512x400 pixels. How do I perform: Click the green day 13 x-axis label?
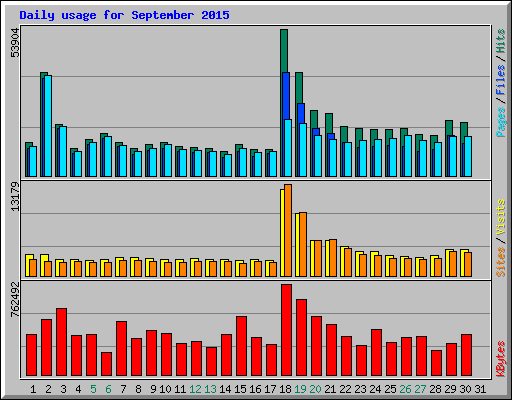[210, 389]
